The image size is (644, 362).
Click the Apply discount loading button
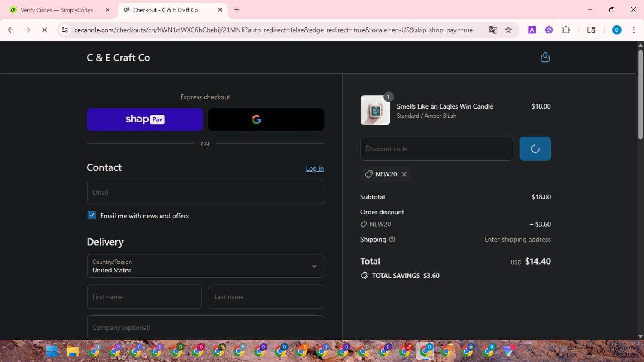click(535, 149)
